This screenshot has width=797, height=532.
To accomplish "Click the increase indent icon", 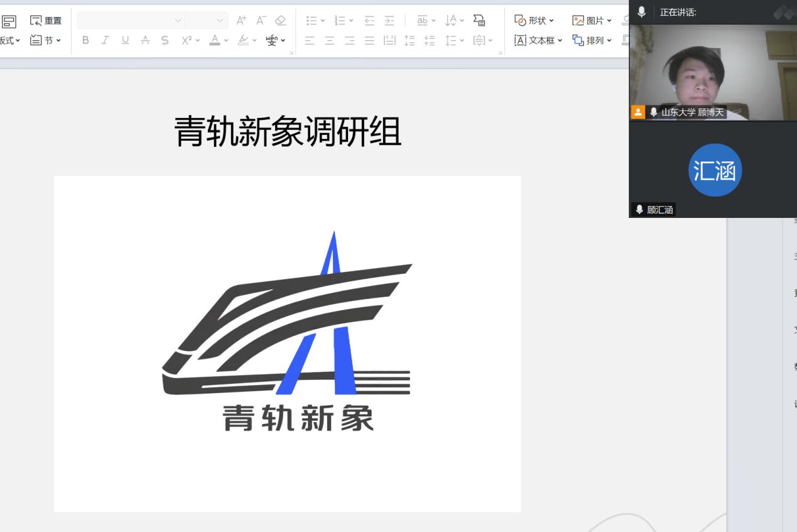I will pos(390,21).
